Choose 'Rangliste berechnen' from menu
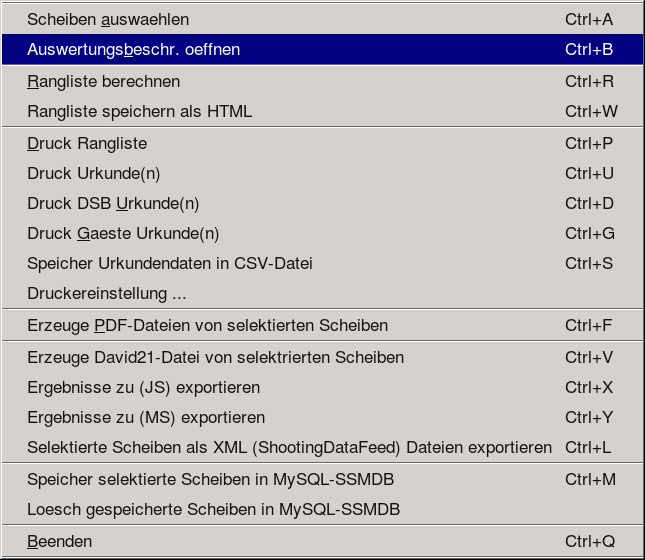Screen dimensions: 645x560 [104, 81]
